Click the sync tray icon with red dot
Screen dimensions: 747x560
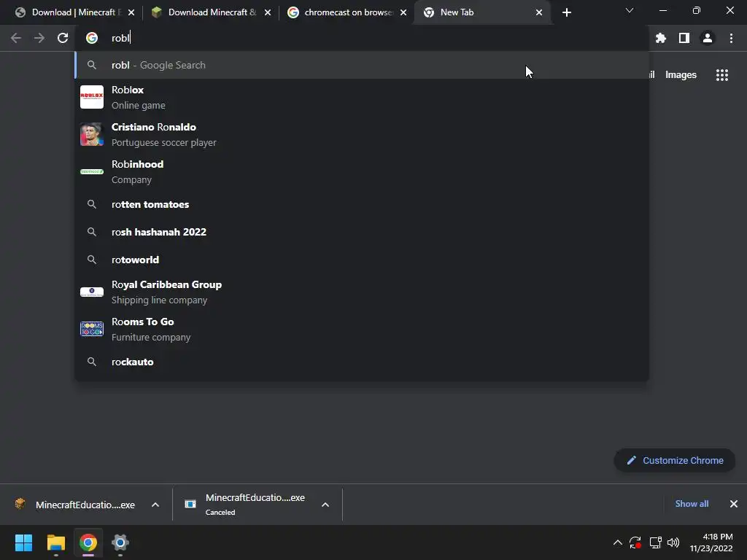coord(635,542)
